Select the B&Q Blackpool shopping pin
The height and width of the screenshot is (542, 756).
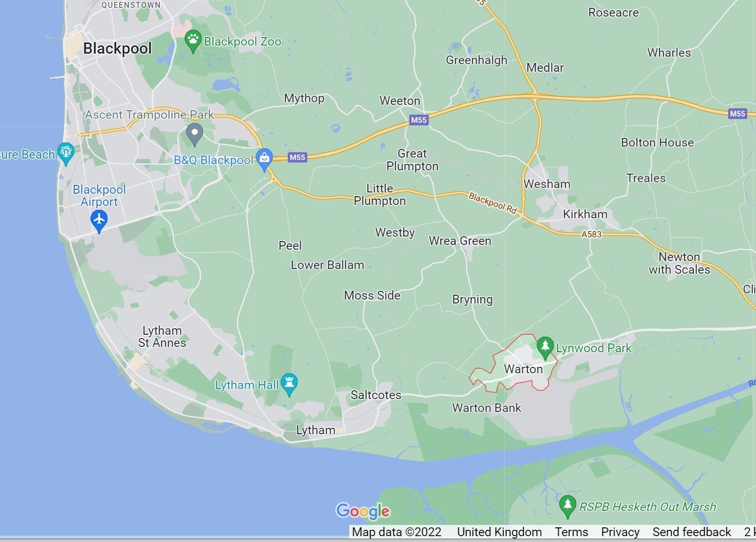tap(264, 158)
